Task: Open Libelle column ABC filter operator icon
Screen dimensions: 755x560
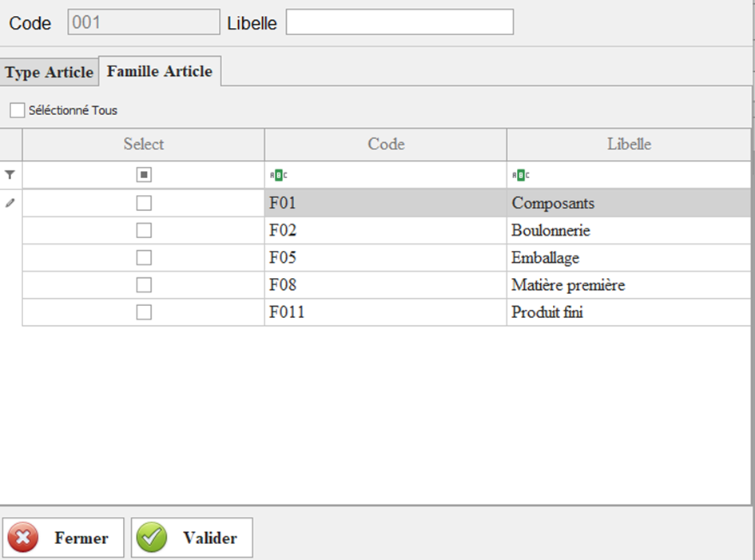Action: click(x=521, y=175)
